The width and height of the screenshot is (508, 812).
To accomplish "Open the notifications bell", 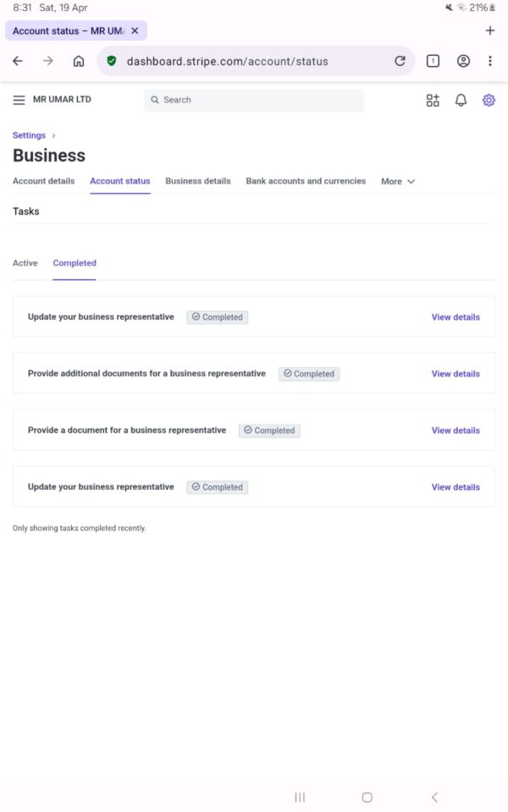I will click(x=461, y=100).
